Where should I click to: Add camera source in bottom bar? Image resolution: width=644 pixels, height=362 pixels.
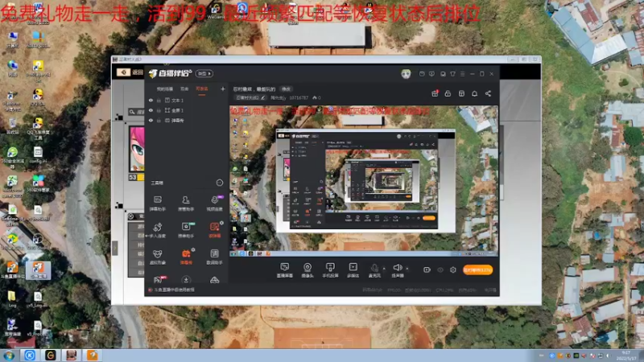click(x=308, y=270)
